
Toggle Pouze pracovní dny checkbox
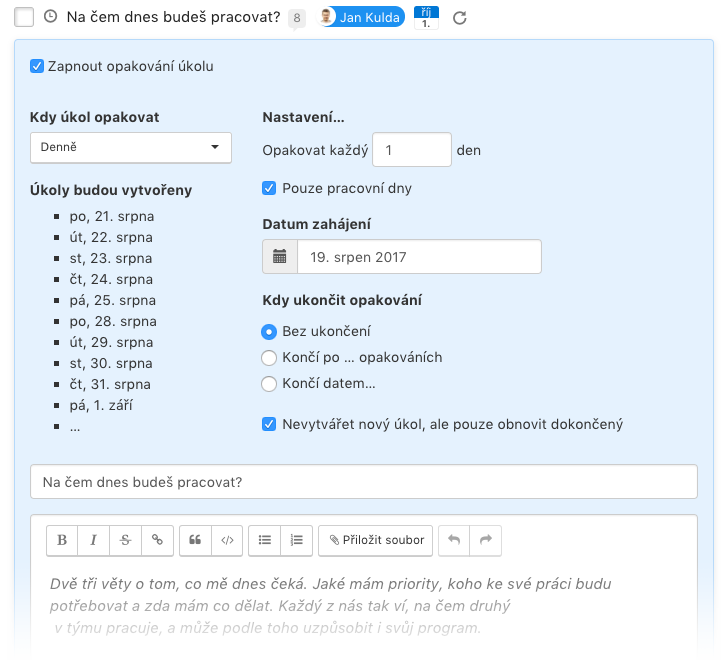[269, 188]
